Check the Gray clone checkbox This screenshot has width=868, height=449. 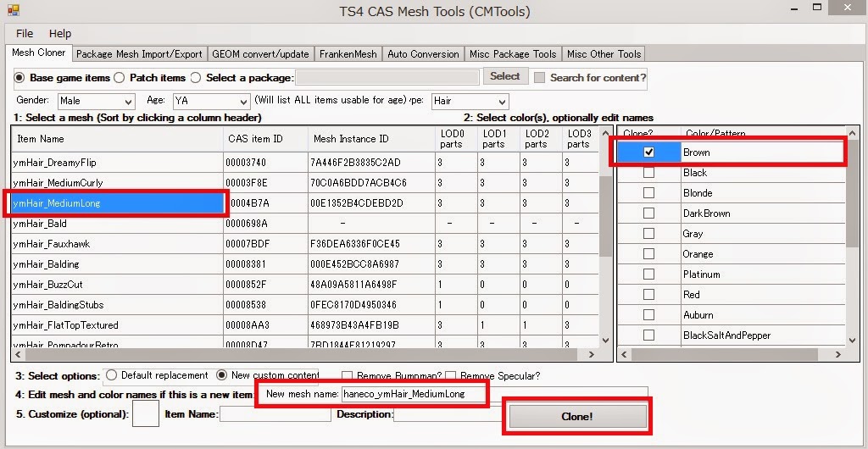(x=648, y=233)
